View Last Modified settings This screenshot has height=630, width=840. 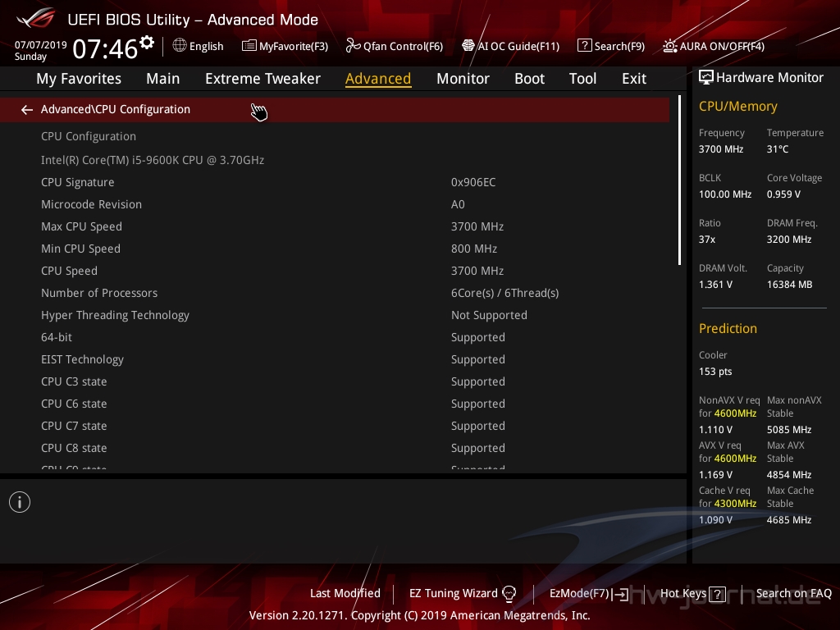coord(345,593)
